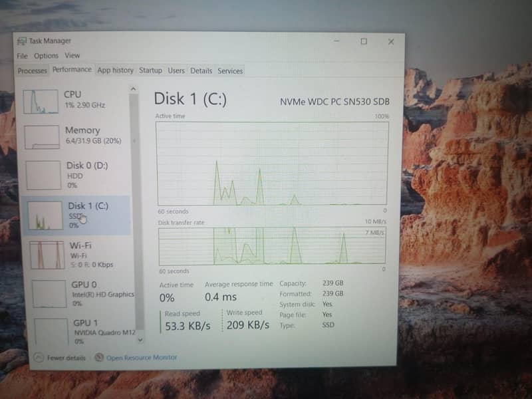Select Memory in the performance sidebar
The width and height of the screenshot is (532, 399).
(76, 137)
